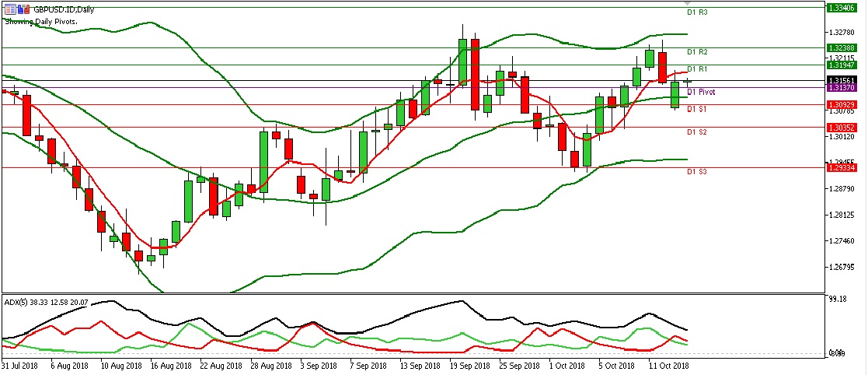Screen dimensions: 868x375
Task: Click the D1 Pivot line label
Action: (x=701, y=92)
